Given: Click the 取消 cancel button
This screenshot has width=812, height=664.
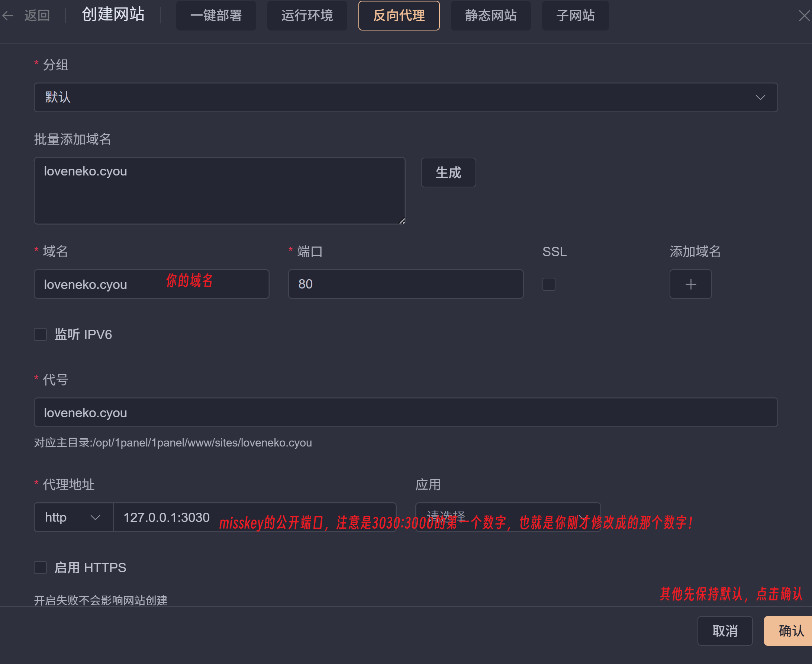Looking at the screenshot, I should (x=725, y=631).
